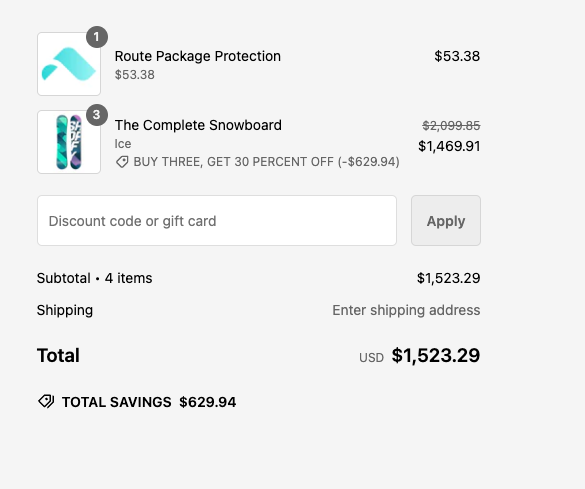This screenshot has width=585, height=489.
Task: Click the Ice variant label
Action: click(123, 144)
